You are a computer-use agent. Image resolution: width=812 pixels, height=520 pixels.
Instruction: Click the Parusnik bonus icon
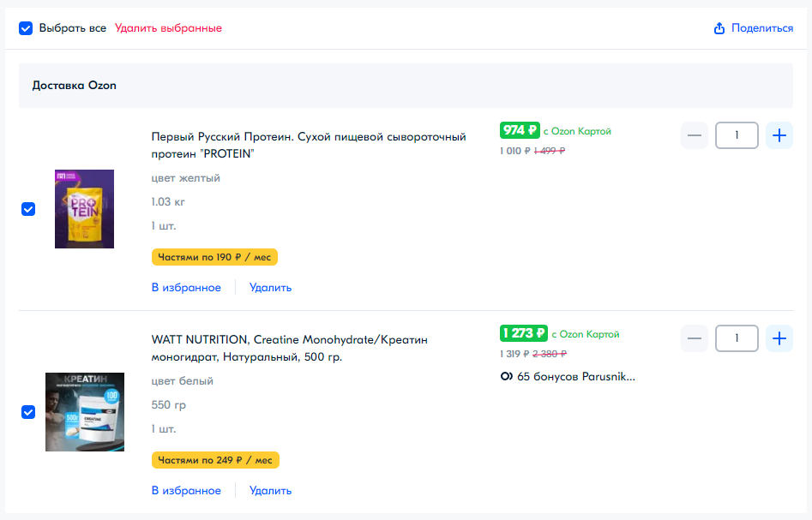[506, 376]
